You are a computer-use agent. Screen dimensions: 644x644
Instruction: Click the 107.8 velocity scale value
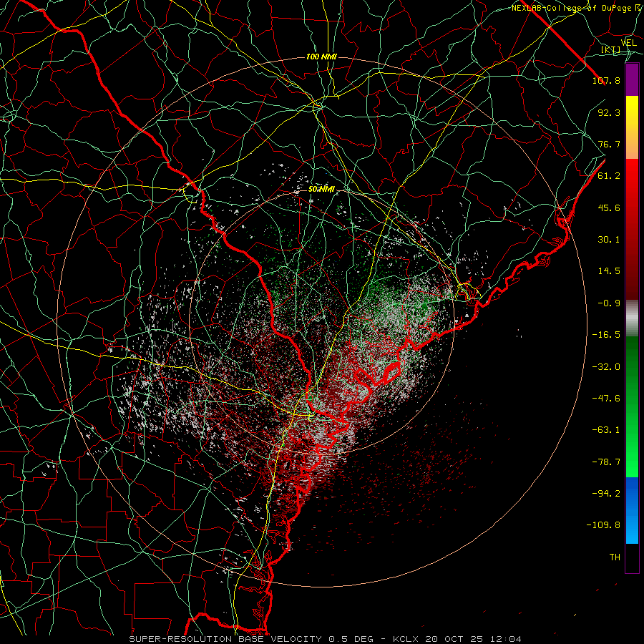(x=606, y=80)
